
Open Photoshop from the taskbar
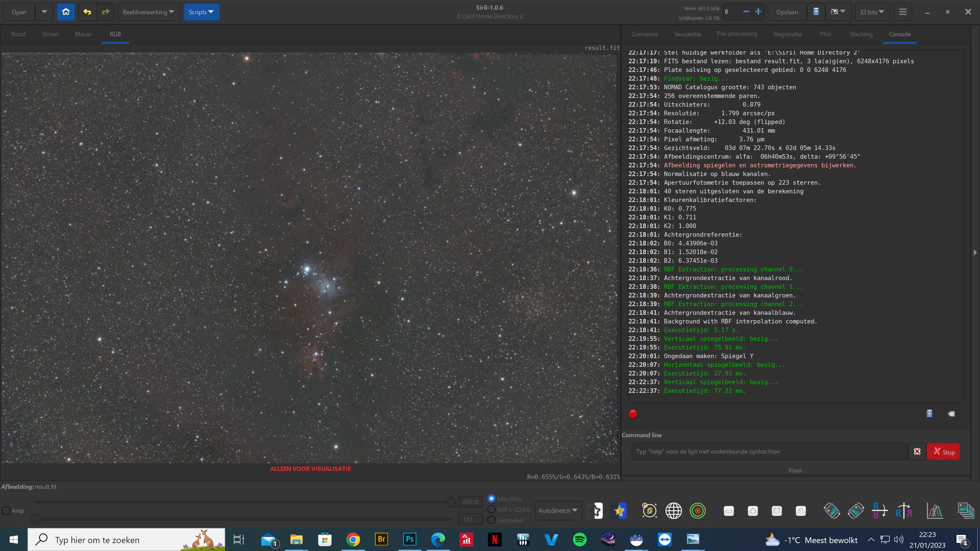point(410,539)
